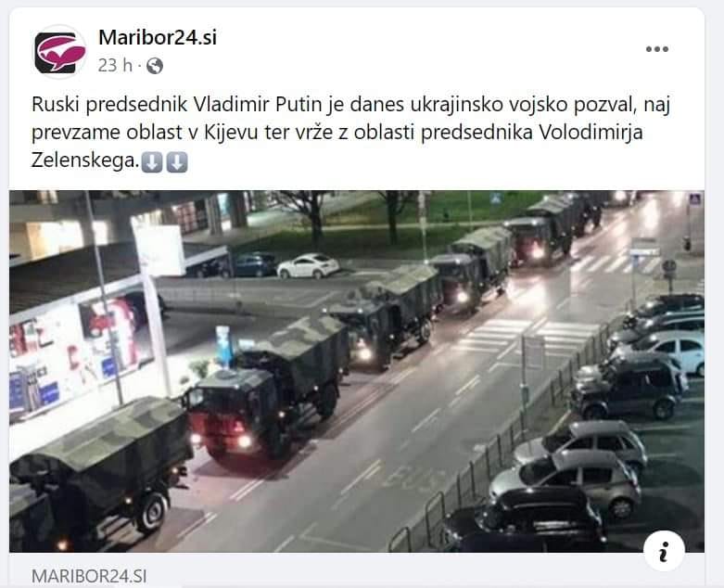Click the word 'Kijevu' in the post text
Image resolution: width=724 pixels, height=588 pixels.
point(231,133)
